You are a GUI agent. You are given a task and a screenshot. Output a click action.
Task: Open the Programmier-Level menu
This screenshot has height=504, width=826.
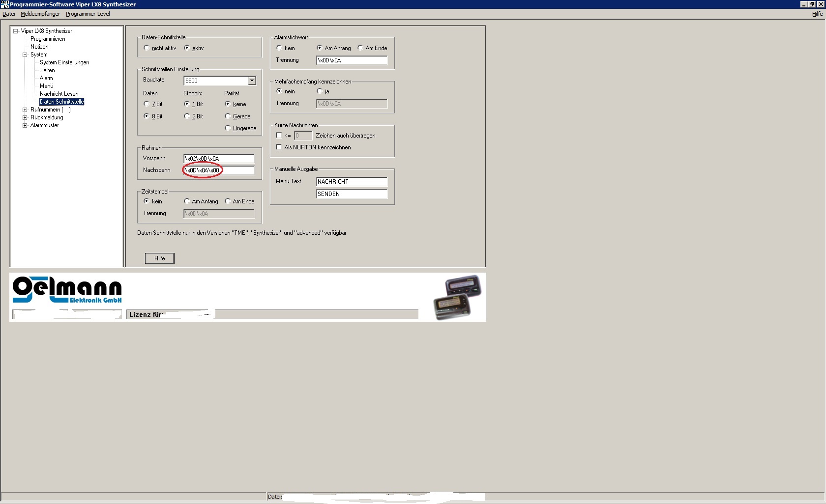click(x=88, y=14)
